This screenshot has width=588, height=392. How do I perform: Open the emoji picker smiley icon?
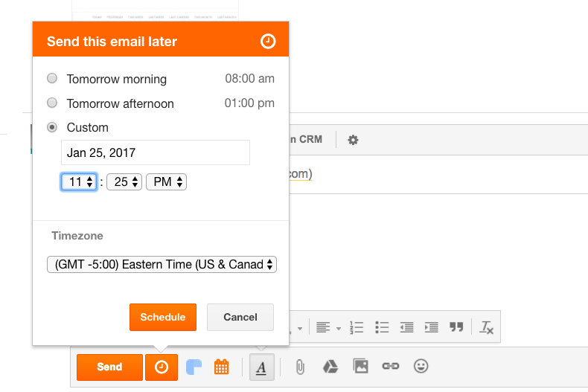click(421, 366)
